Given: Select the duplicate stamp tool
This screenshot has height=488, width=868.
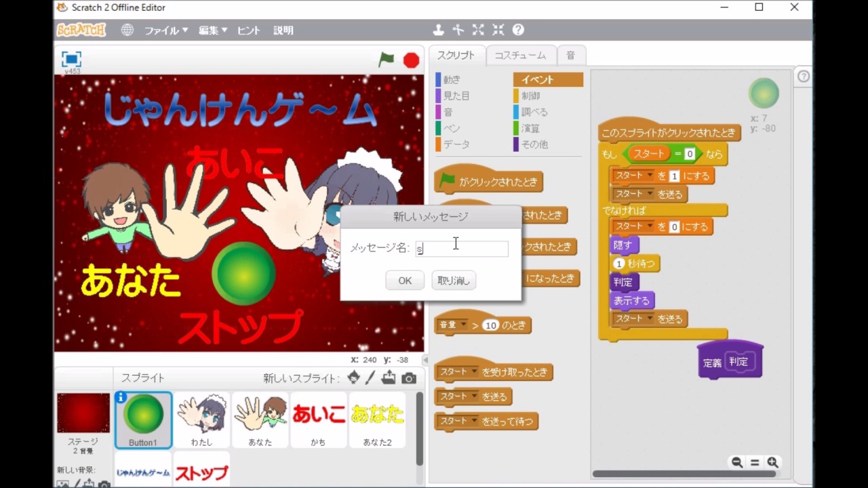Looking at the screenshot, I should 439,30.
